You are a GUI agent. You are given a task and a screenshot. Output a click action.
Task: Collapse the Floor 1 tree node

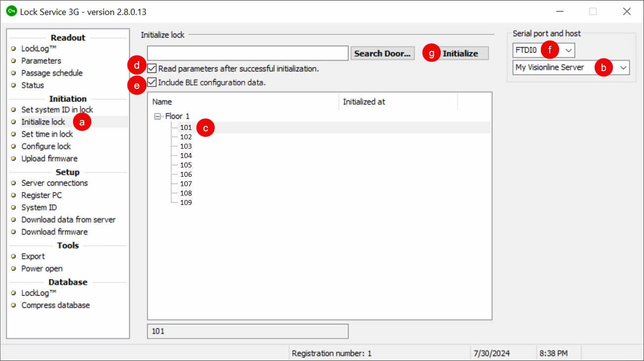(x=158, y=117)
